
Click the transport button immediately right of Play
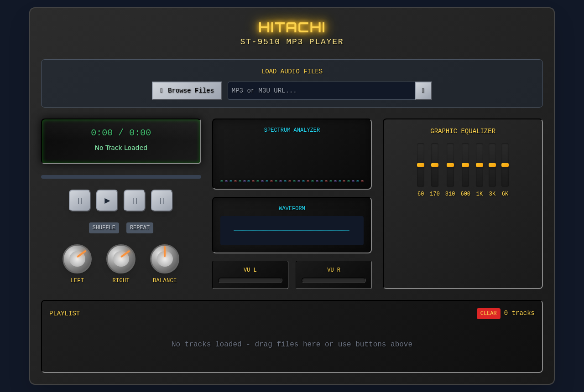135,201
